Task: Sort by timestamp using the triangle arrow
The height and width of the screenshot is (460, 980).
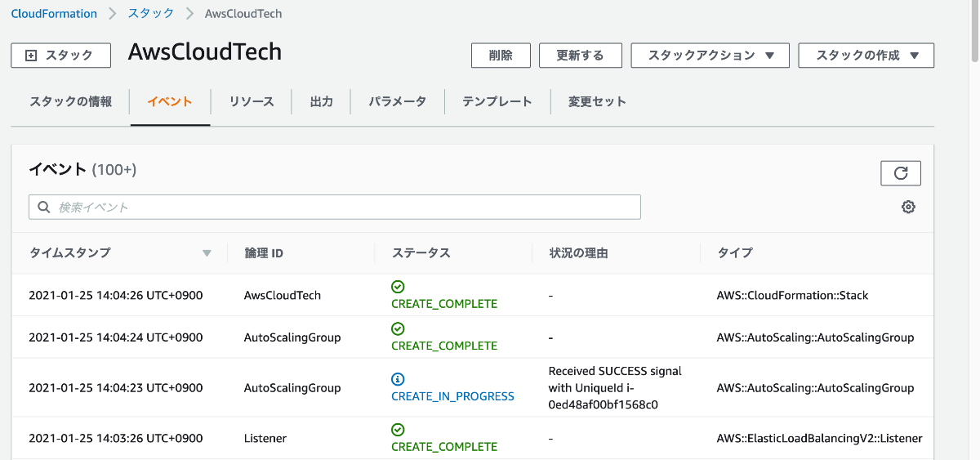Action: (x=207, y=253)
